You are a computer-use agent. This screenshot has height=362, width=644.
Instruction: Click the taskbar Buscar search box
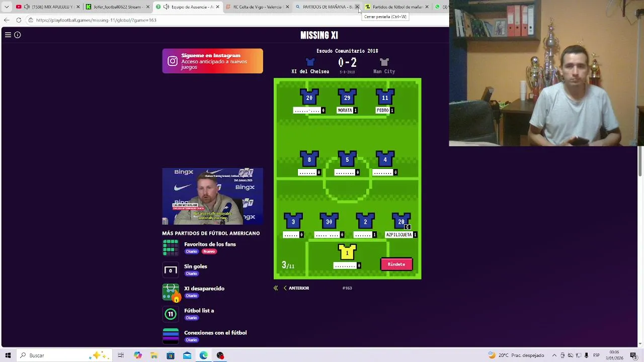pos(65,355)
